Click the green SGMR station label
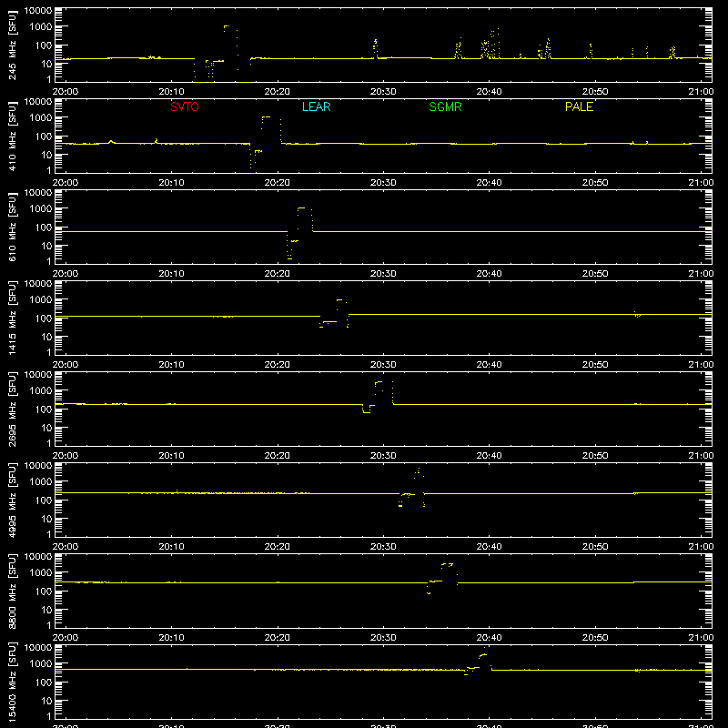The height and width of the screenshot is (728, 728). (445, 106)
